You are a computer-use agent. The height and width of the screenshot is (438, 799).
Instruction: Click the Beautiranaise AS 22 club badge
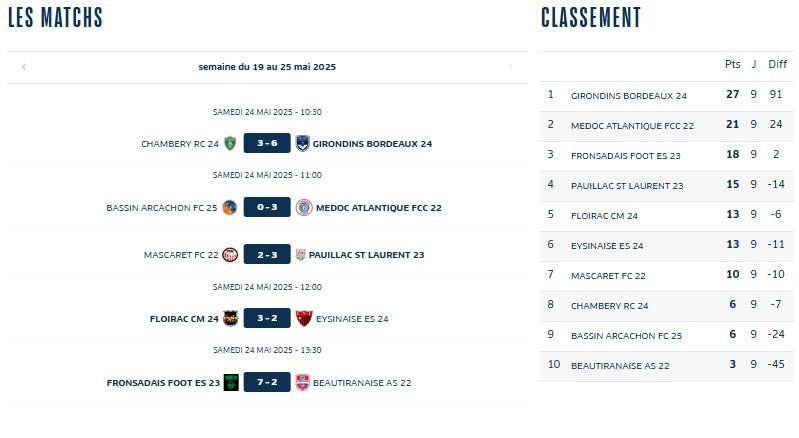click(x=303, y=382)
